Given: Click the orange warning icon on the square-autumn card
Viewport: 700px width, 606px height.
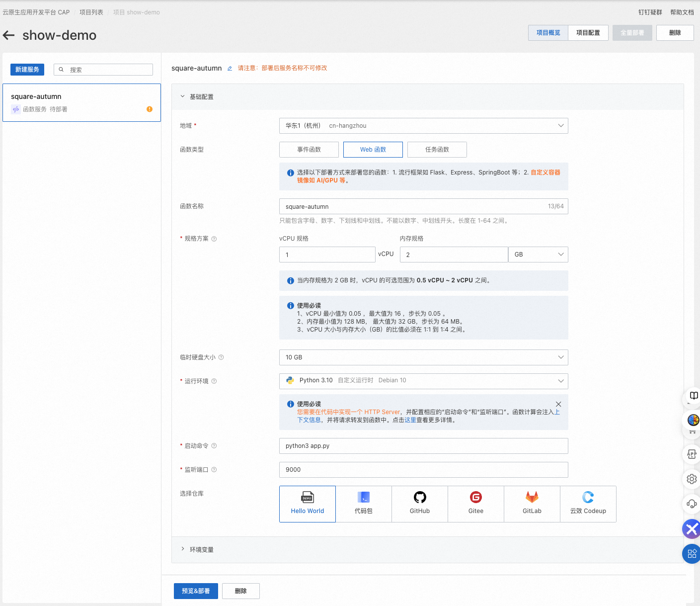Looking at the screenshot, I should (x=150, y=109).
